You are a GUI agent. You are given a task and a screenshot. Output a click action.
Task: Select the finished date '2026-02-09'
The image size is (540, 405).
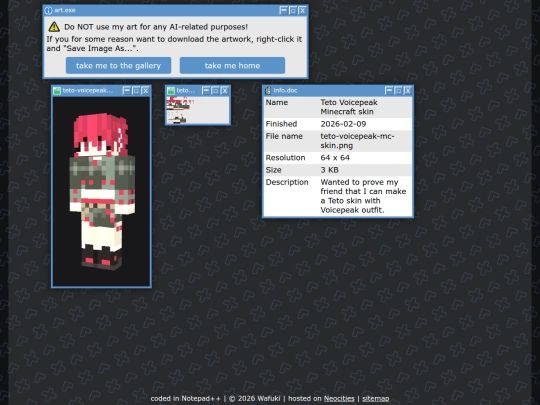point(343,124)
